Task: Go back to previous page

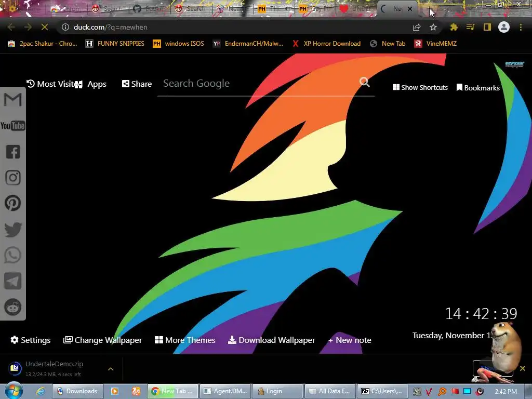Action: [x=11, y=27]
